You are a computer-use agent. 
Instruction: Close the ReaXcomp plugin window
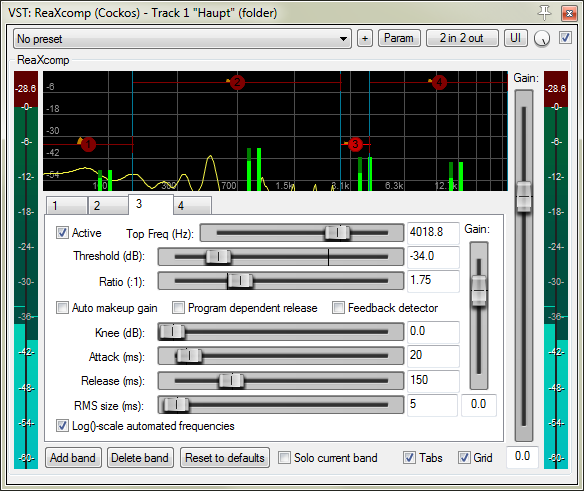point(569,13)
